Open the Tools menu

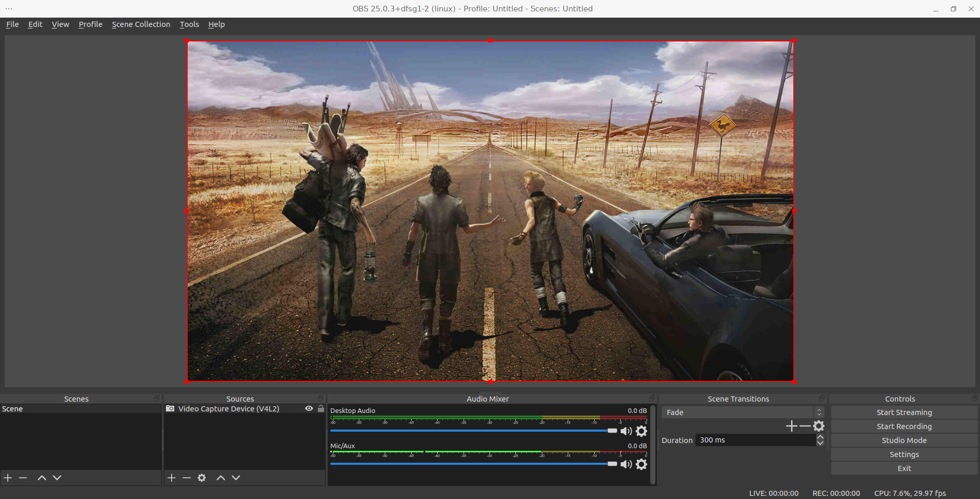point(189,24)
